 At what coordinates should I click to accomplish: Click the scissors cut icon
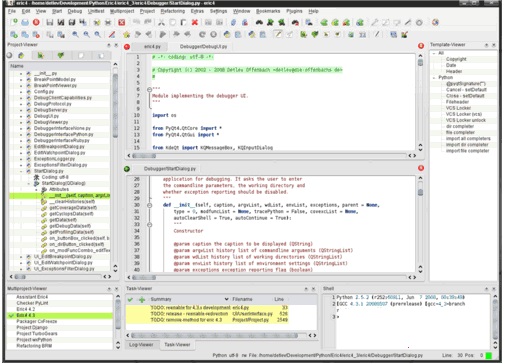(x=161, y=22)
